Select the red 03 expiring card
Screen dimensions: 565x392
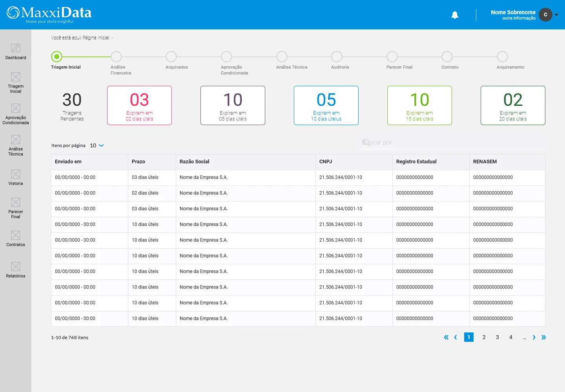coord(139,105)
